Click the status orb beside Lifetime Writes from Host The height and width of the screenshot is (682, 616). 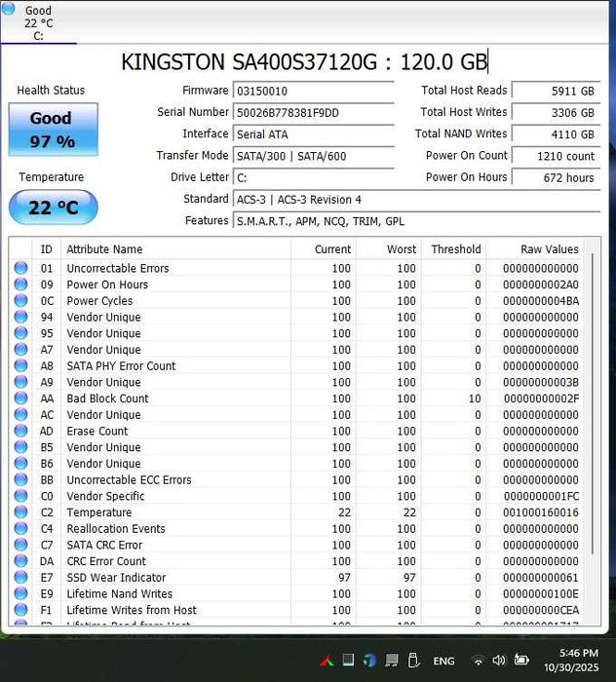tap(20, 610)
